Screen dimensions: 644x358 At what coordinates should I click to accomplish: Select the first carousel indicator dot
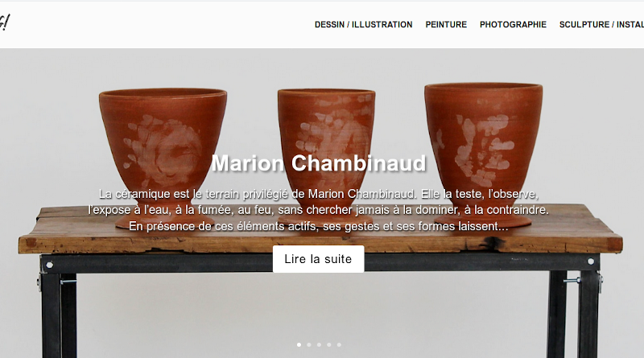click(x=299, y=345)
